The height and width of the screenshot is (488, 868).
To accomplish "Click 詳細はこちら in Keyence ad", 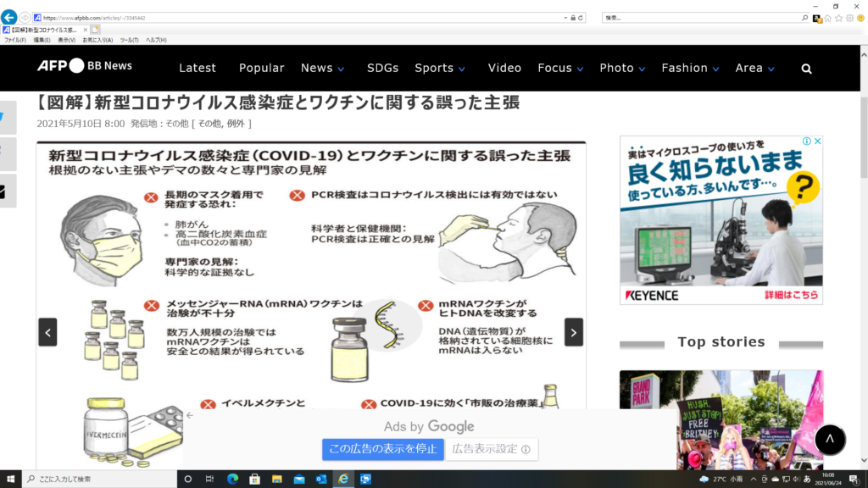I will coord(791,295).
